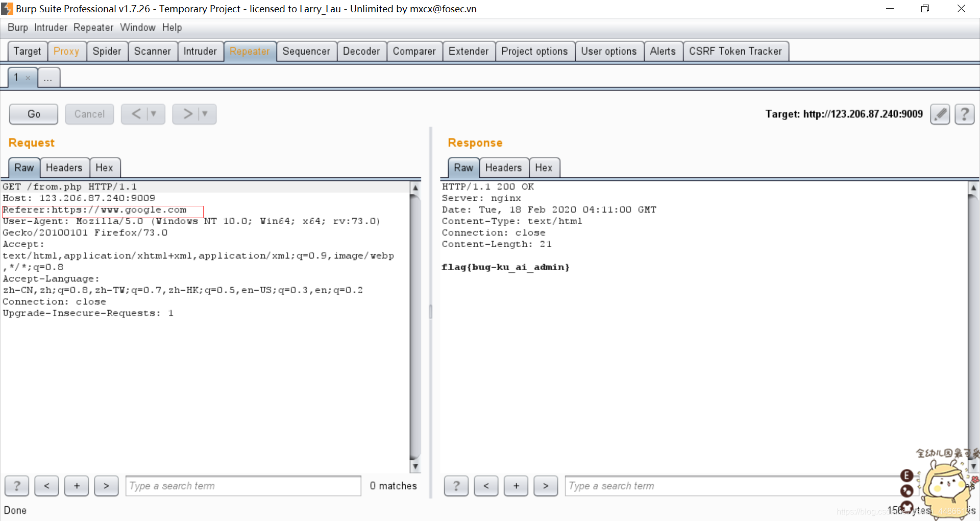Click the Referer header line in request
The height and width of the screenshot is (521, 980).
95,210
